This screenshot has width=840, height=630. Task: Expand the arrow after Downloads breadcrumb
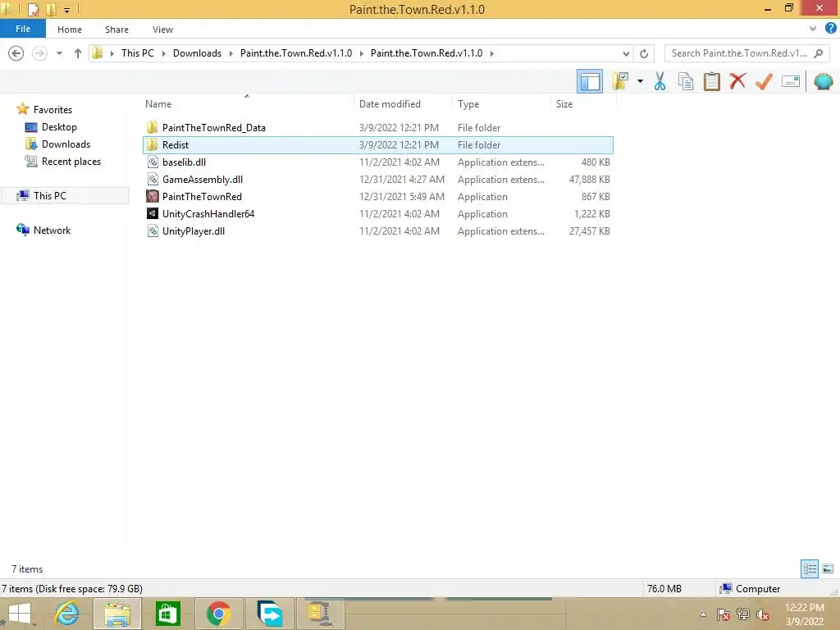pos(231,53)
